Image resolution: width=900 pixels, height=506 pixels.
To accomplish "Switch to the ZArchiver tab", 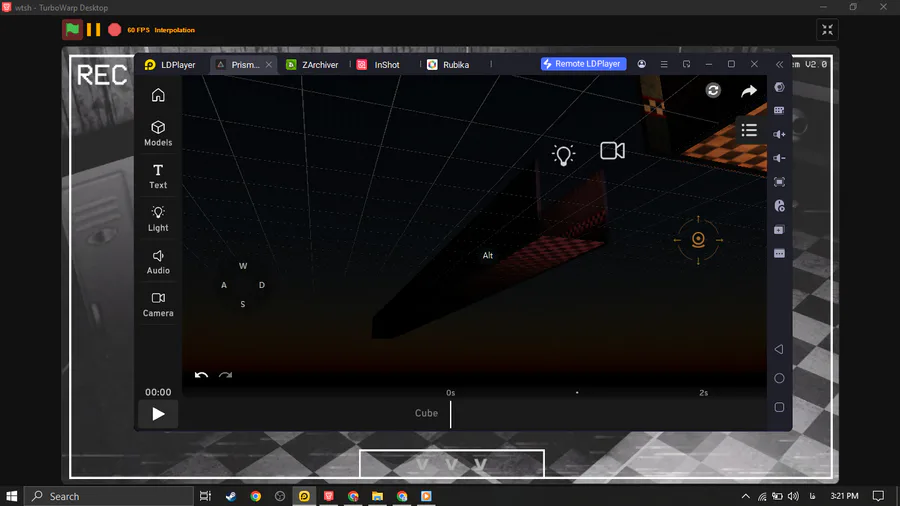I will pyautogui.click(x=312, y=65).
